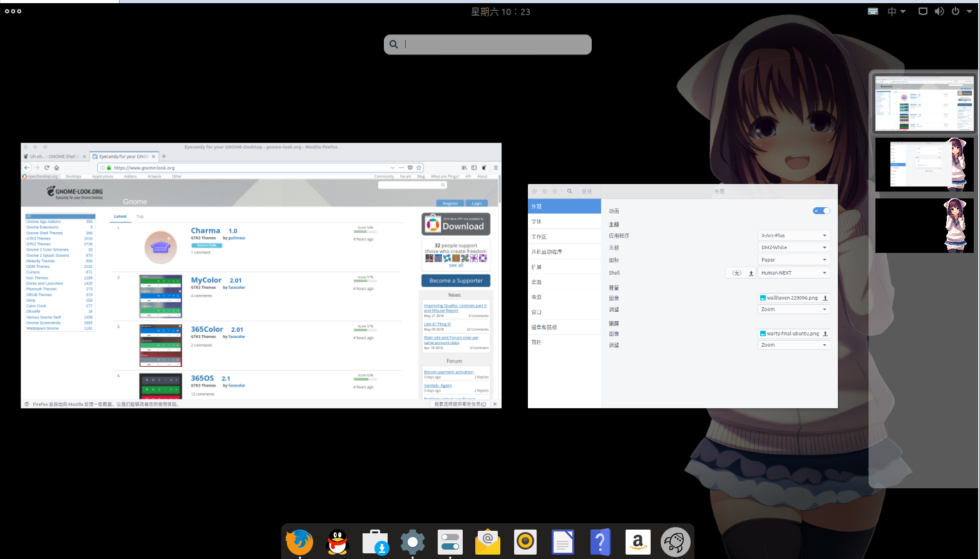The image size is (980, 559).
Task: Open the Firefox hamburger menu
Action: 495,168
